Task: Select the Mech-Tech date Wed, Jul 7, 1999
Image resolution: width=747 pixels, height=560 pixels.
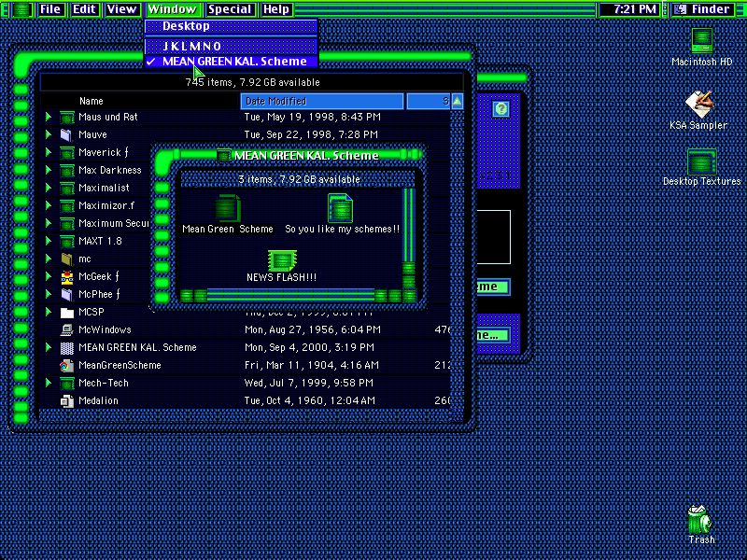Action: (x=309, y=383)
